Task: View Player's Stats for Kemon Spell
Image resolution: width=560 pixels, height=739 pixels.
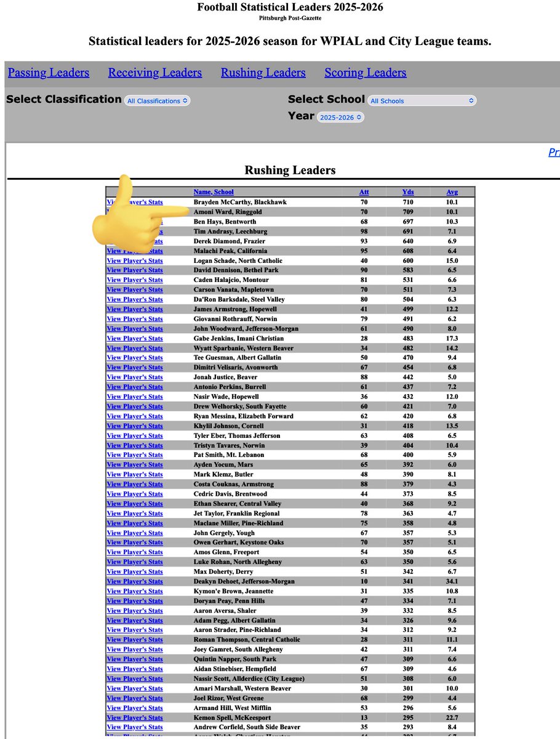Action: 135,717
